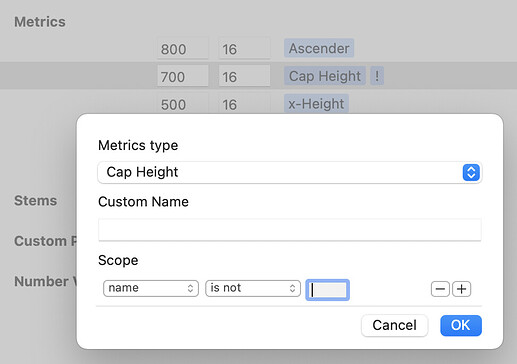Viewport: 517px width, 364px height.
Task: Click the scope value input field
Action: [x=327, y=290]
